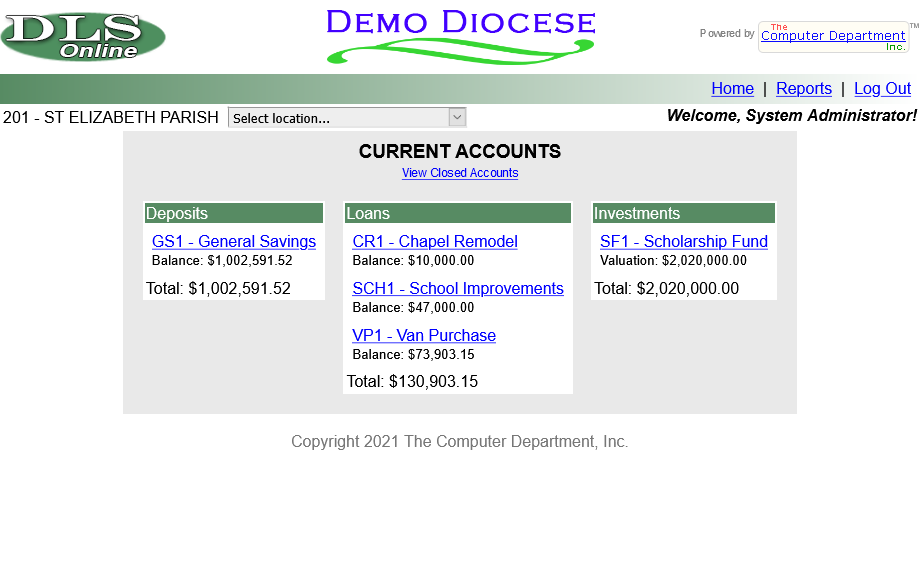Click the CURRENT ACCOUNTS heading
Image resolution: width=920 pixels, height=562 pixels.
click(x=460, y=151)
